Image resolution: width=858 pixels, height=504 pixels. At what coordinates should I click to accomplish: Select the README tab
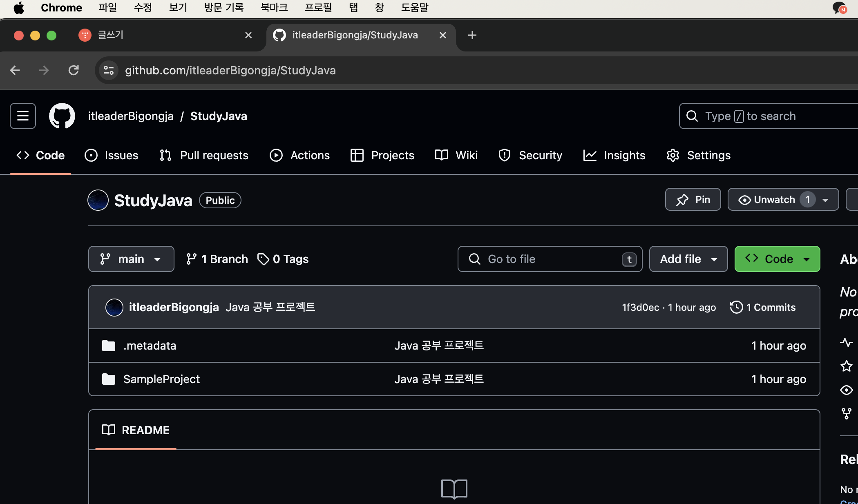coord(136,430)
